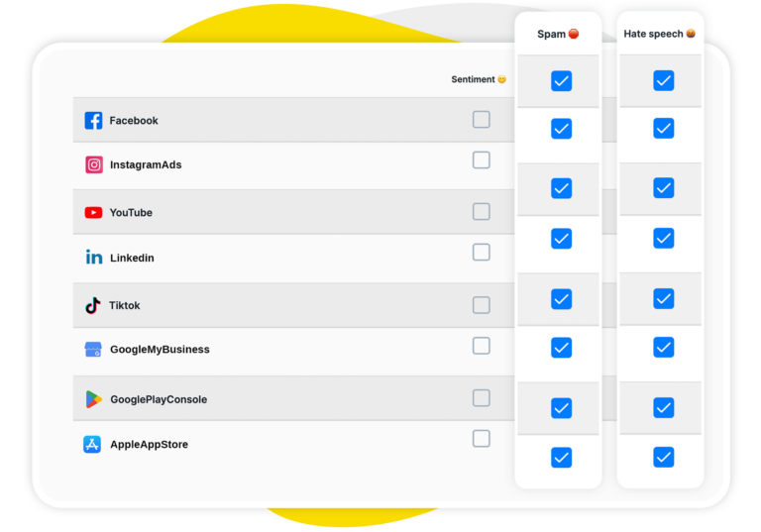This screenshot has width=761, height=532.
Task: Click the LinkedIn logo icon
Action: [x=94, y=258]
